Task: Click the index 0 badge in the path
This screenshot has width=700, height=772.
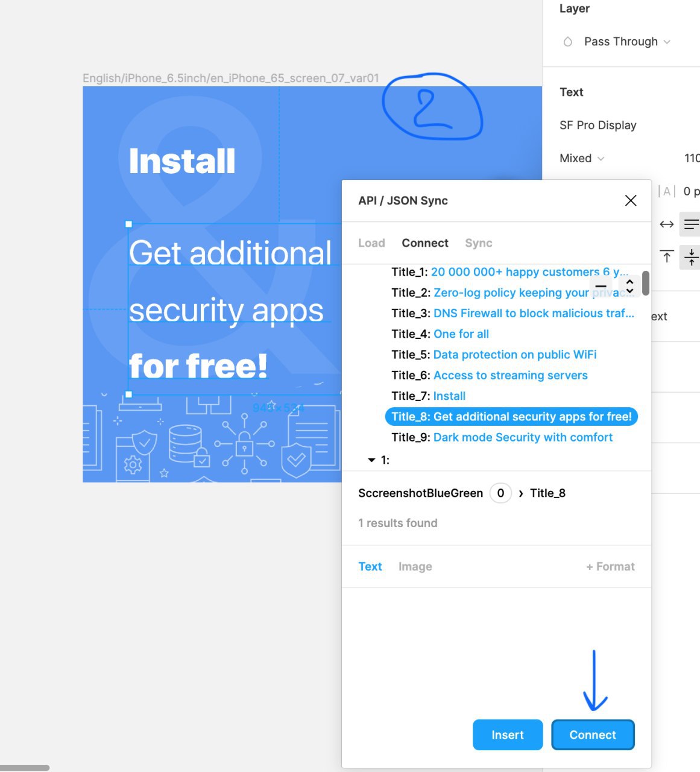Action: 500,493
